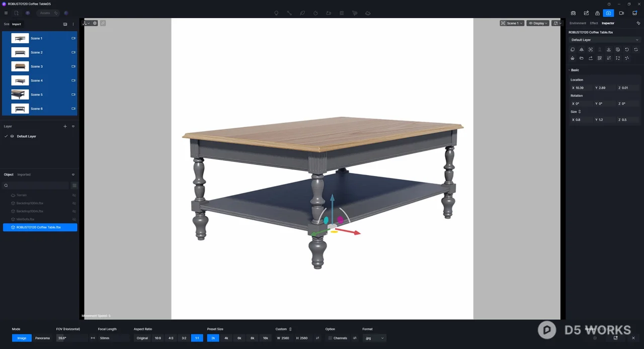Click the open folder icon in Inspector
The image size is (644, 349).
coord(582,58)
